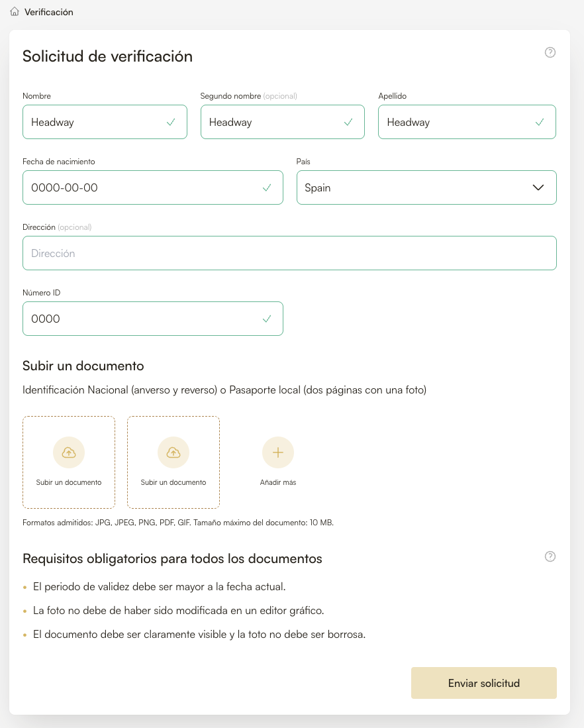
Task: Click the checkmark in the Apellido field
Action: [x=540, y=122]
